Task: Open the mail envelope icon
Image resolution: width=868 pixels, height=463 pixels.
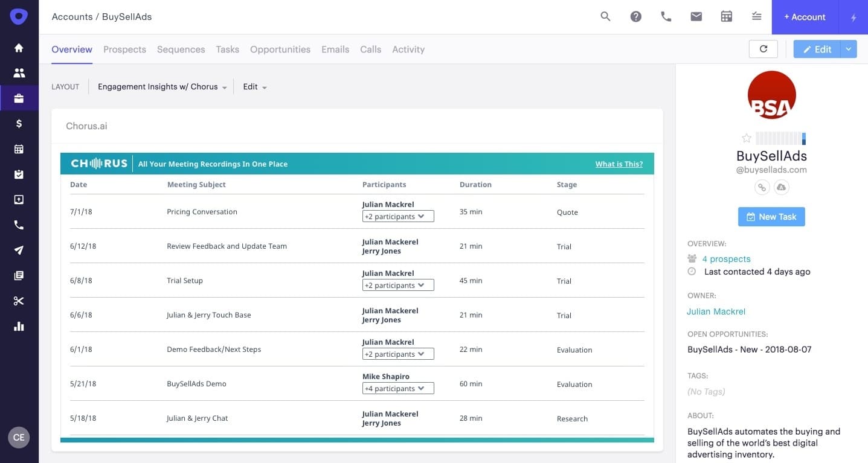Action: (x=696, y=17)
